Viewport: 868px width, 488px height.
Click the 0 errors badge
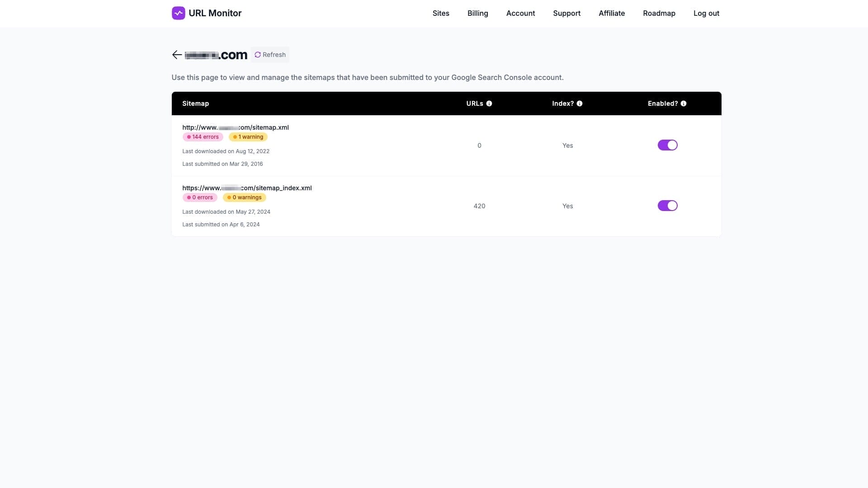point(200,197)
